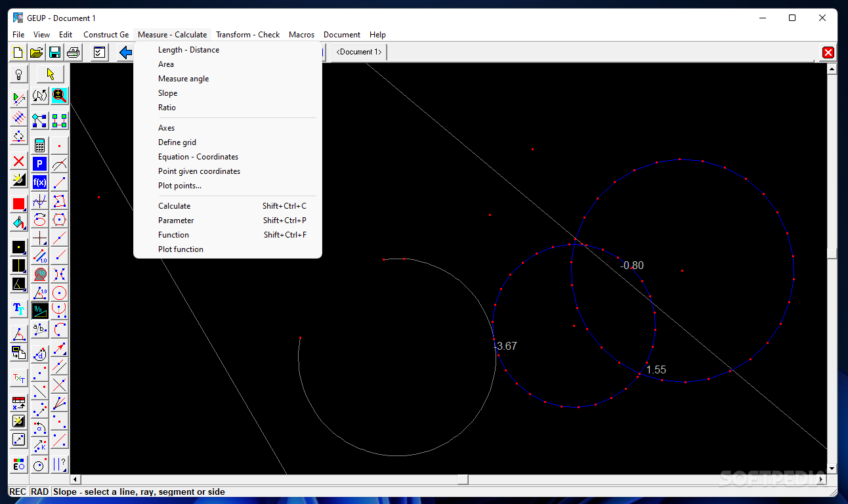Screen dimensions: 848x504
Task: Select the angle measure 1.0 tool
Action: [40, 292]
